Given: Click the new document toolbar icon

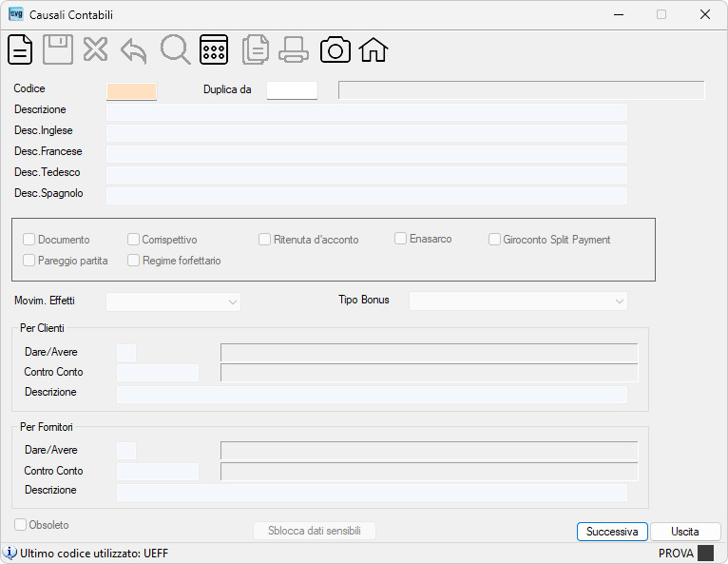Looking at the screenshot, I should [x=20, y=49].
